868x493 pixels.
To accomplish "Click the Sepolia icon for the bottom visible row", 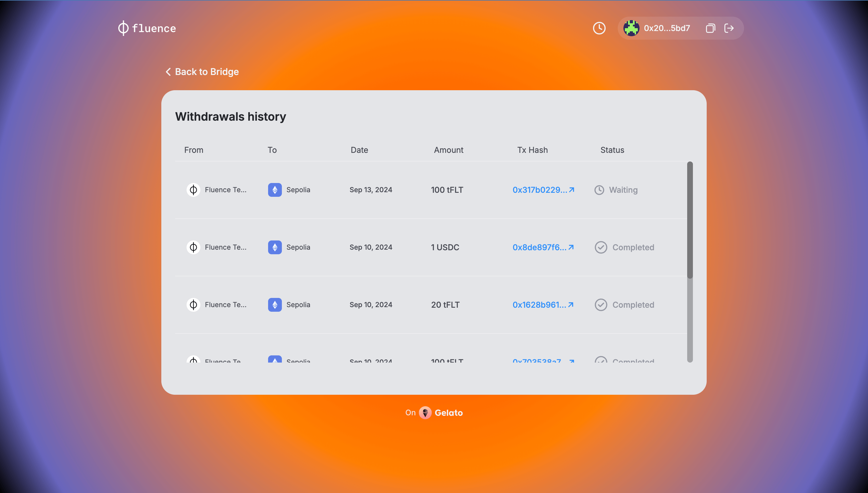I will (275, 360).
